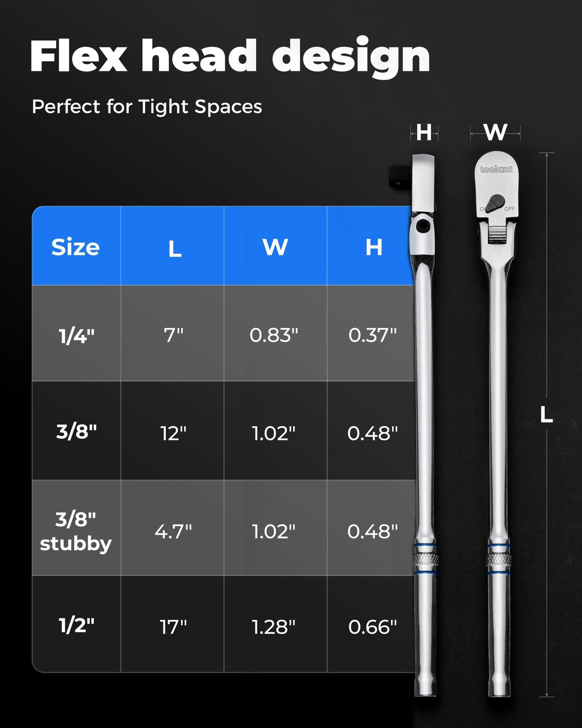The image size is (582, 728).
Task: Click the Flex head design headline
Action: (230, 56)
